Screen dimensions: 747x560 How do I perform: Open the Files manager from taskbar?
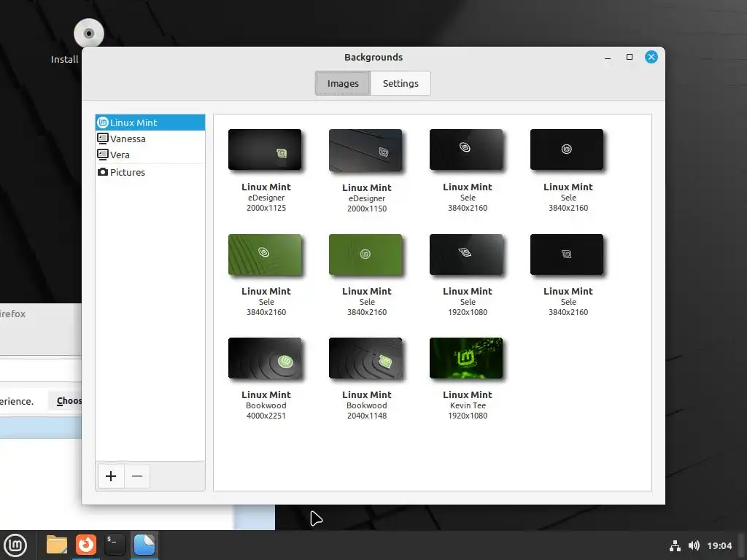(x=57, y=545)
